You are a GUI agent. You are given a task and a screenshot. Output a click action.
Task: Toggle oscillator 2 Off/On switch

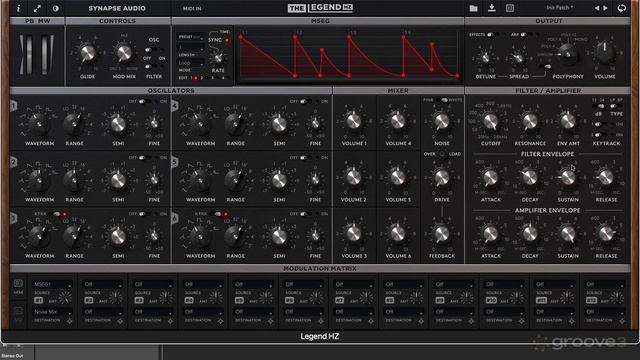point(144,158)
